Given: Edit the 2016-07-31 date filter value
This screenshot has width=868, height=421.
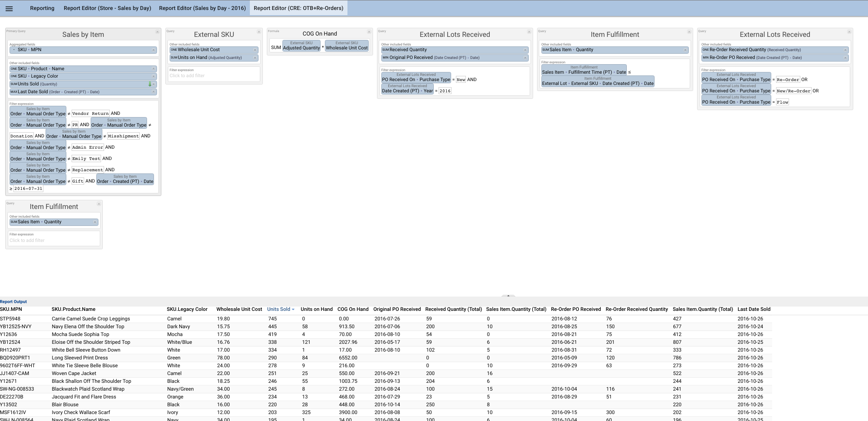Looking at the screenshot, I should tap(28, 189).
